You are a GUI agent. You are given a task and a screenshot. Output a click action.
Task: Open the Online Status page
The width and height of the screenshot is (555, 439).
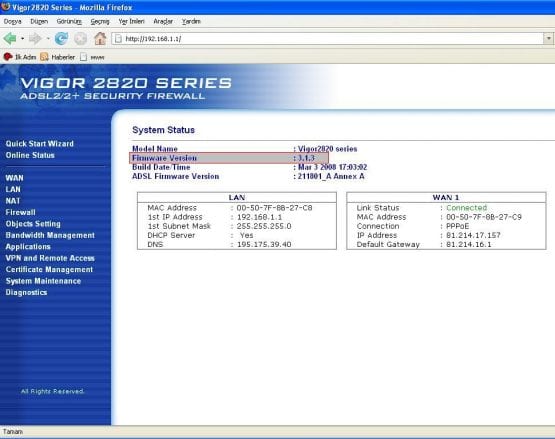(30, 155)
